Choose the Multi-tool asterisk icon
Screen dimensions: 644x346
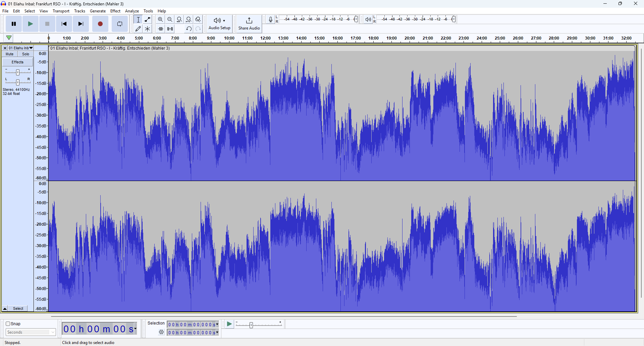pyautogui.click(x=148, y=29)
